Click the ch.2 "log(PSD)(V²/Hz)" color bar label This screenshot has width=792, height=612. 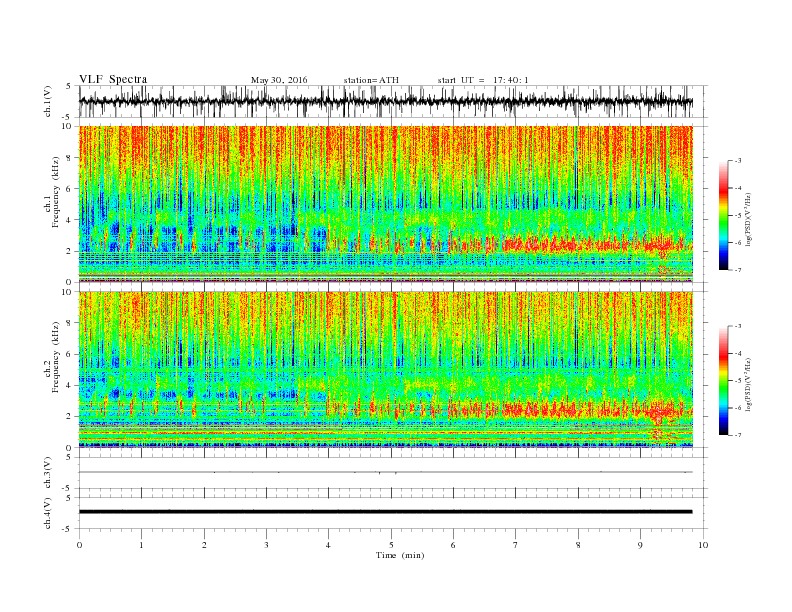tap(749, 384)
